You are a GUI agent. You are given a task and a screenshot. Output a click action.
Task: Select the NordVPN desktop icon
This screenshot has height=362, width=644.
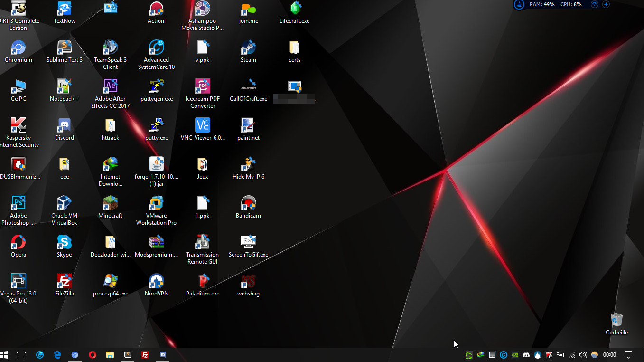click(156, 282)
